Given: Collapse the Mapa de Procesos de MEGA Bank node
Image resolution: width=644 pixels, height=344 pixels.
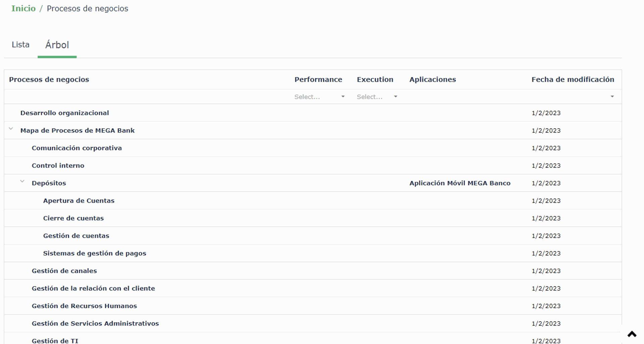Looking at the screenshot, I should pos(11,129).
